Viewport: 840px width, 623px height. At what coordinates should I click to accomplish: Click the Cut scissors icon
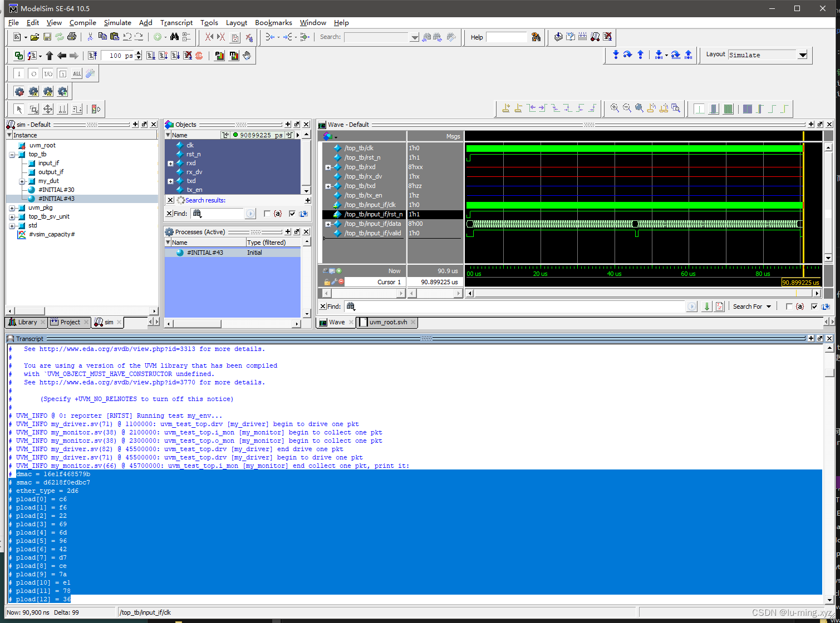pos(90,37)
